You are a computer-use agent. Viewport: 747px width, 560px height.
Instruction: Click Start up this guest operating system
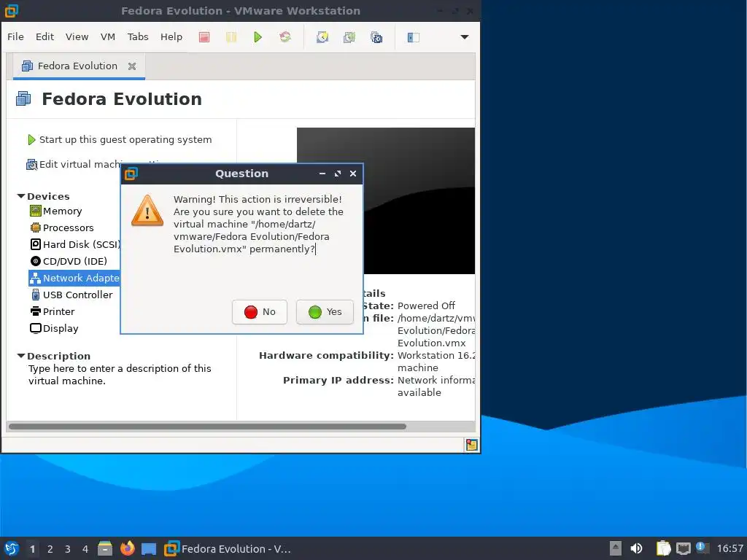(120, 139)
